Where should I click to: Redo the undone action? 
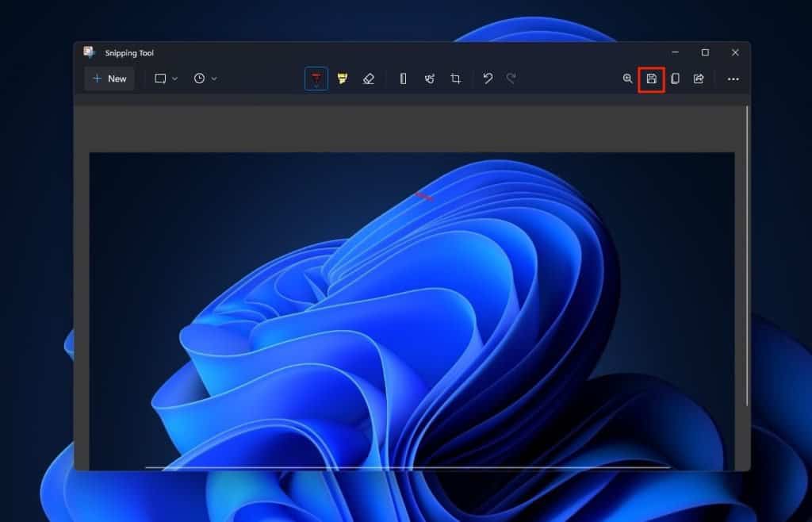click(x=511, y=79)
